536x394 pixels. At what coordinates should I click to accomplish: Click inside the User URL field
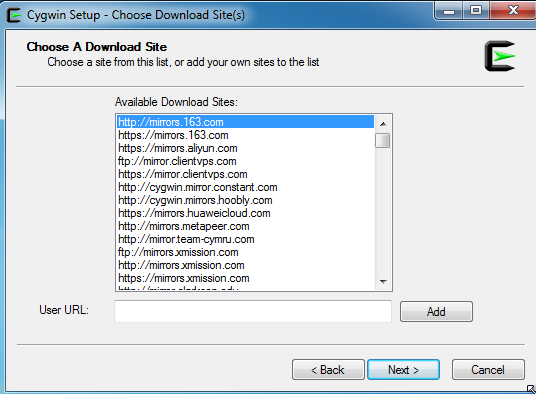pyautogui.click(x=253, y=311)
